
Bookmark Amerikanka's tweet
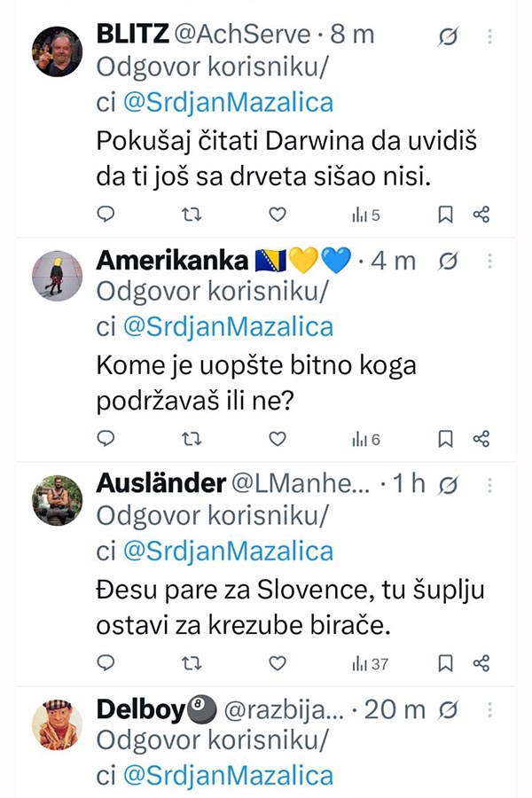coord(445,439)
